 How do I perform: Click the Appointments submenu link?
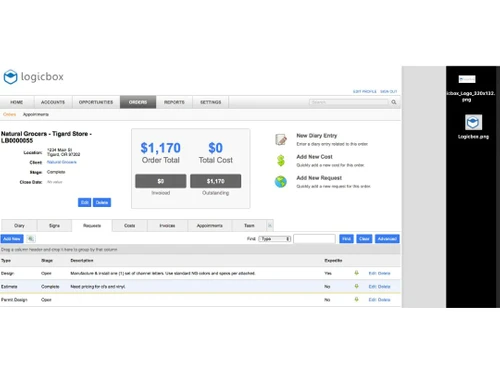click(36, 114)
